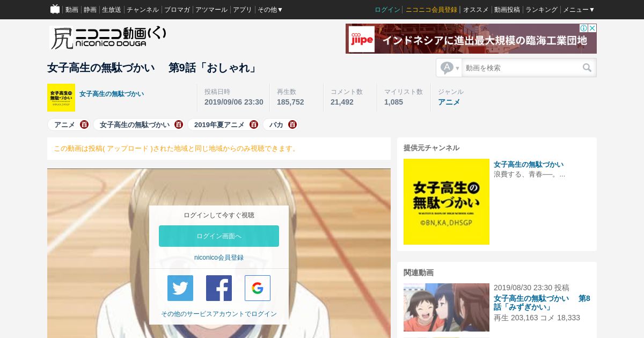Expand the メニュー▼ menu in top bar
Viewport: 644px width, 338px height.
pos(579,10)
